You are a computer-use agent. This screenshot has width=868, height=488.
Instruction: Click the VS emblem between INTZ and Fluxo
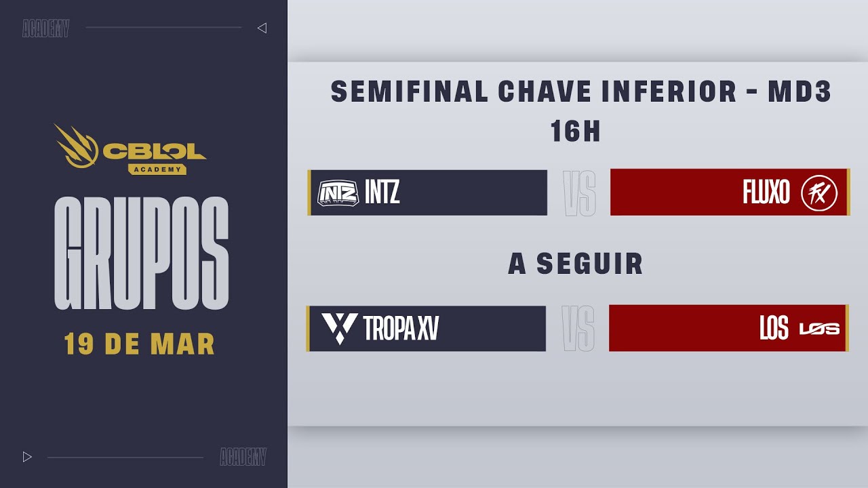tap(579, 193)
